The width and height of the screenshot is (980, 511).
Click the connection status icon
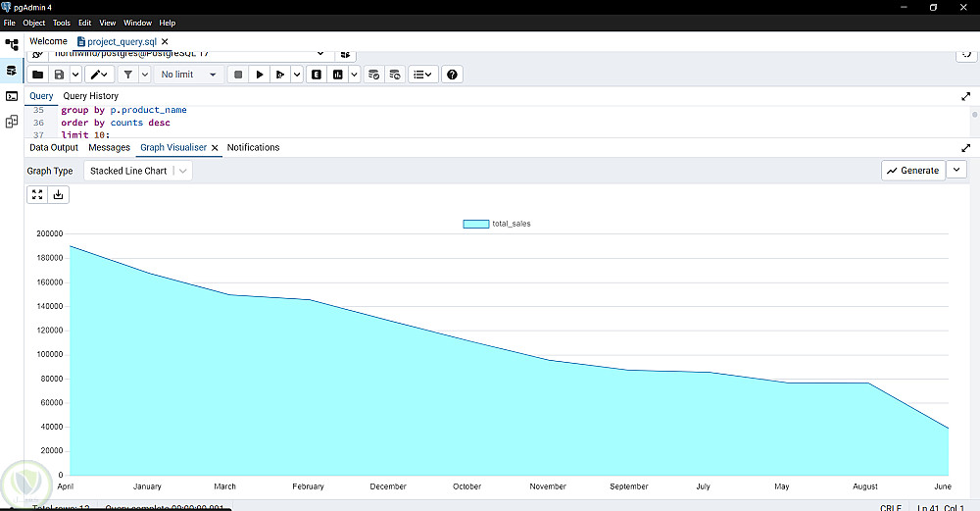tap(37, 54)
